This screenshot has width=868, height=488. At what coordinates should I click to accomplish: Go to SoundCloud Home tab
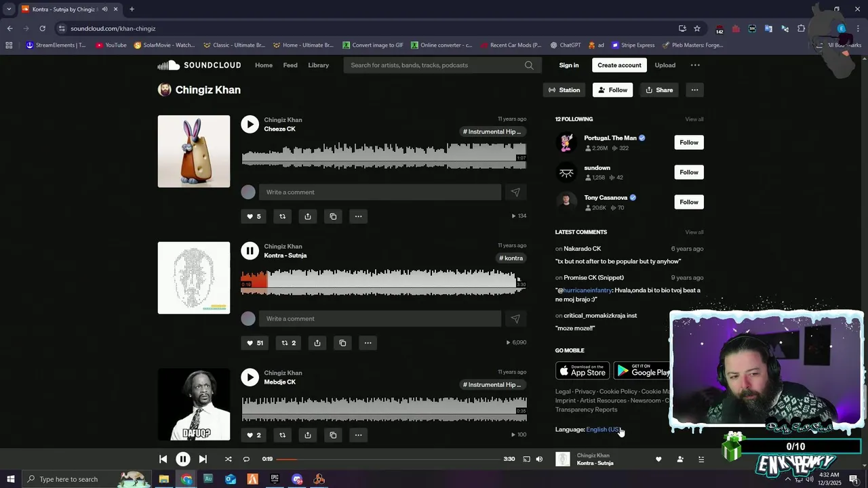click(264, 65)
